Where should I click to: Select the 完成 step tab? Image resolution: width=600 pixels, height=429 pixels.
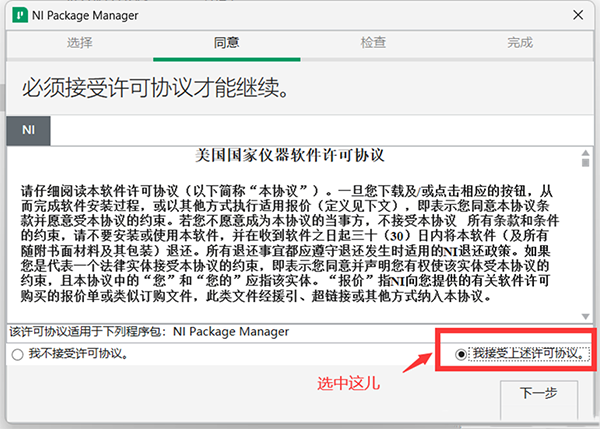(520, 42)
